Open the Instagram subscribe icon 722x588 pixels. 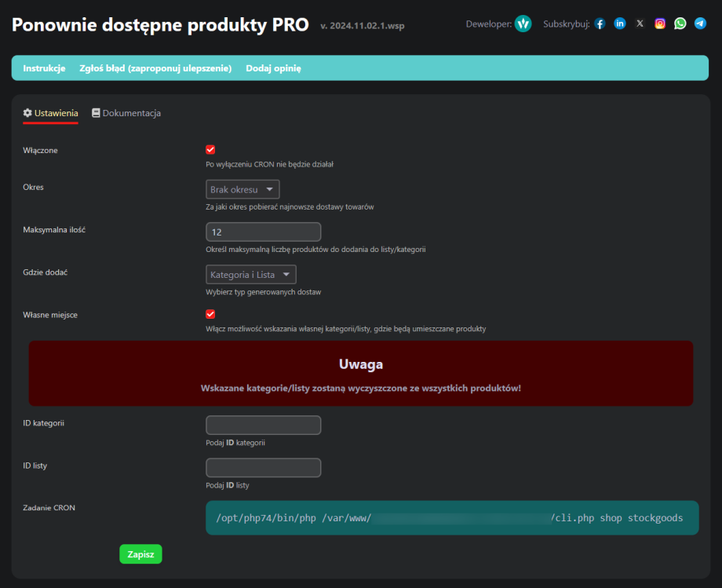660,24
